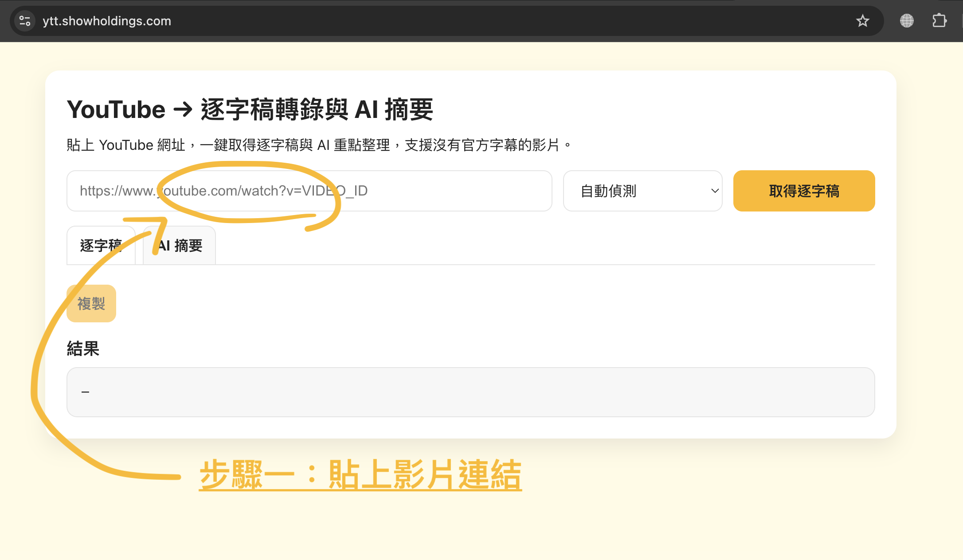
Task: Open the browser extensions puzzle icon
Action: tap(940, 20)
